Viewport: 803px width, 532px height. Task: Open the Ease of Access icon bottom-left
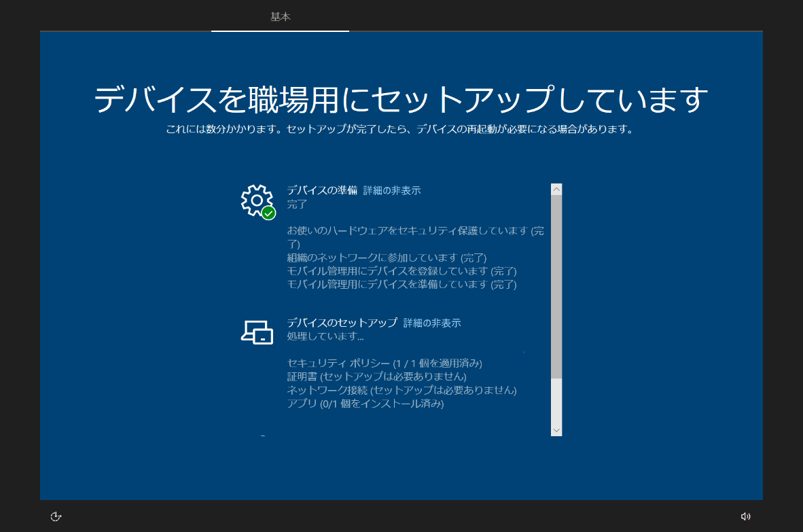55,516
